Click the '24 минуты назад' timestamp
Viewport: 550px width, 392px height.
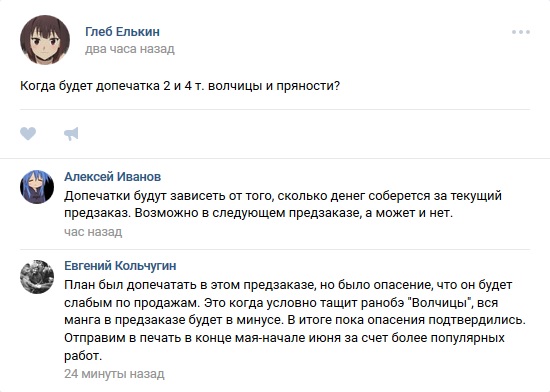[114, 374]
